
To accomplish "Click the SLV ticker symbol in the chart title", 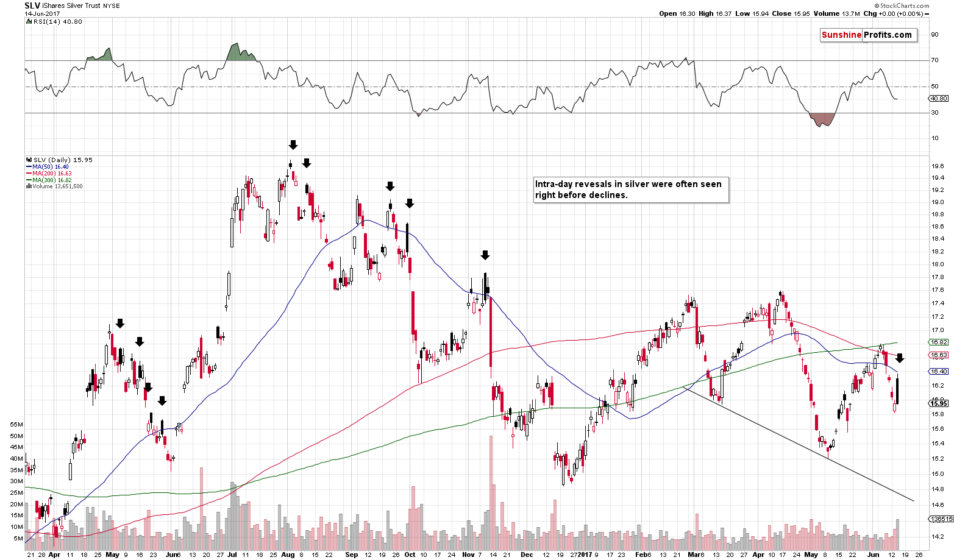I will pyautogui.click(x=32, y=5).
